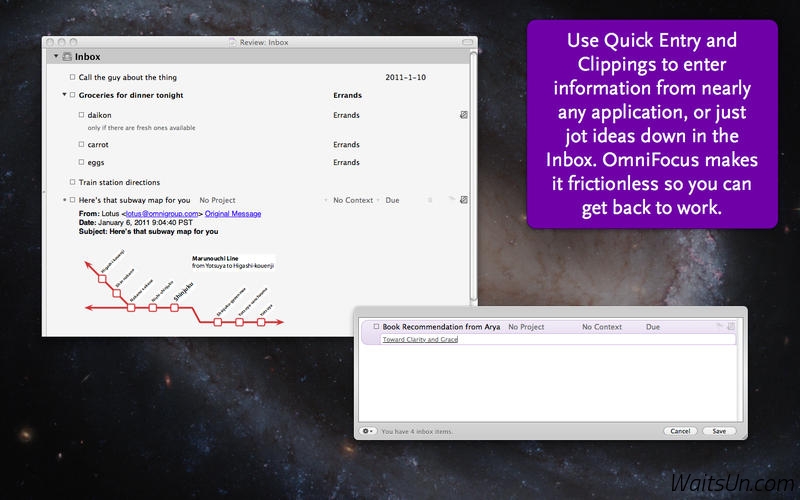The height and width of the screenshot is (500, 800).
Task: Click the 'Toward Clarity and Grace' note field
Action: click(559, 339)
